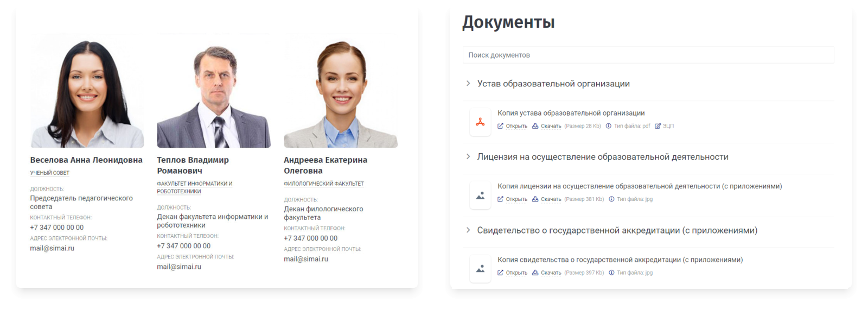This screenshot has width=868, height=315.
Task: Open the Филологический факультет link
Action: (324, 184)
